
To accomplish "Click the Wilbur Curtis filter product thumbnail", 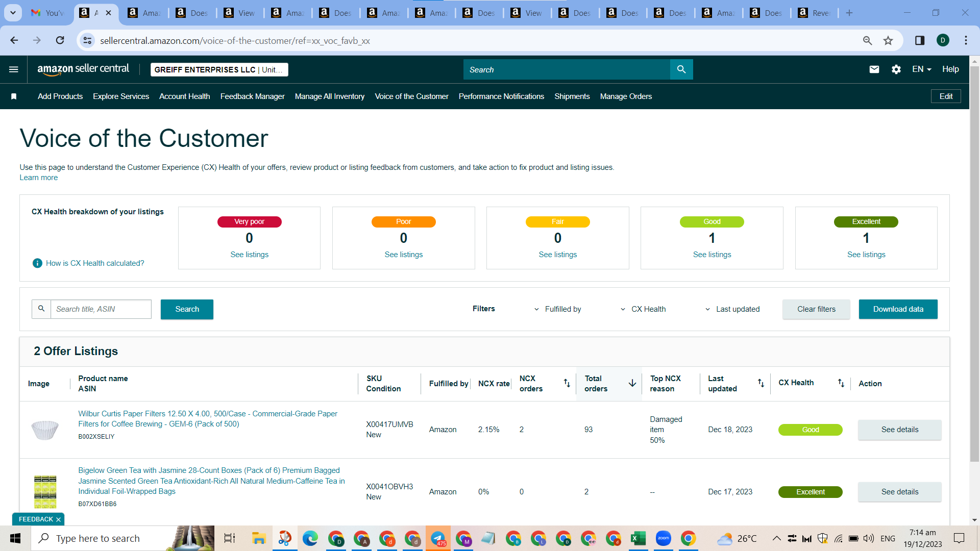I will (45, 430).
